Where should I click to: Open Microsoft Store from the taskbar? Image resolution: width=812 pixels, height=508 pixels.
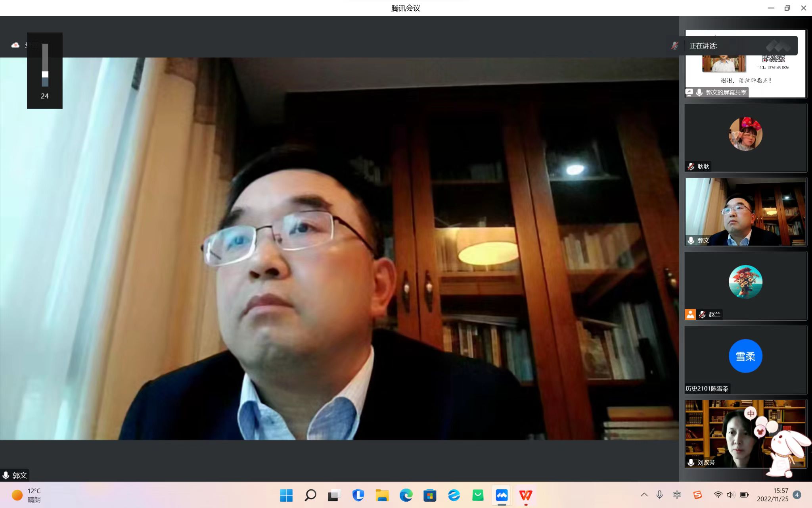tap(430, 495)
